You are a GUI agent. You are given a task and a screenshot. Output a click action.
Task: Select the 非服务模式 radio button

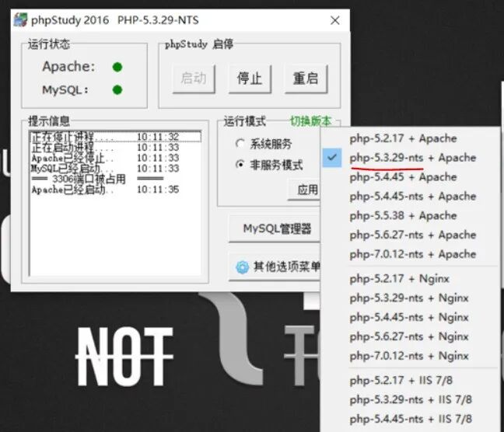coord(240,165)
